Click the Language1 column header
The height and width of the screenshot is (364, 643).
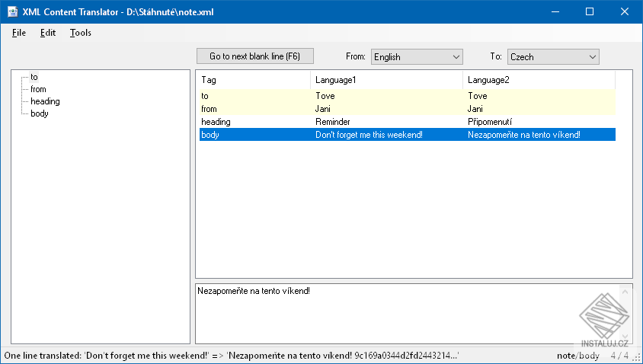pos(387,80)
